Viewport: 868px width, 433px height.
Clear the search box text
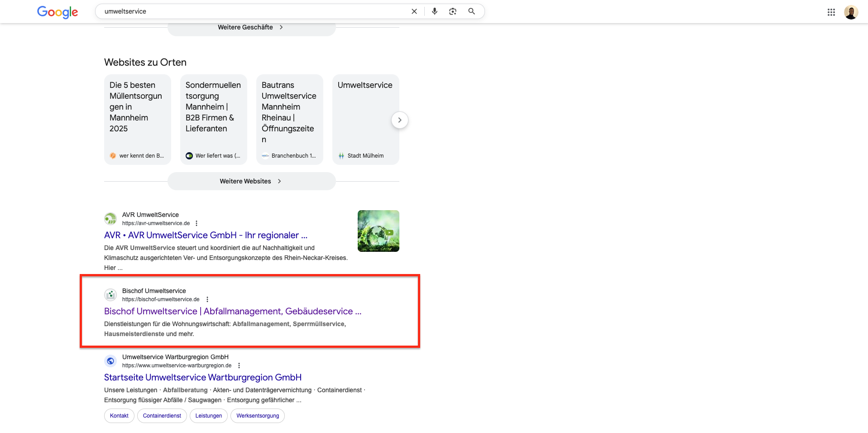(414, 11)
